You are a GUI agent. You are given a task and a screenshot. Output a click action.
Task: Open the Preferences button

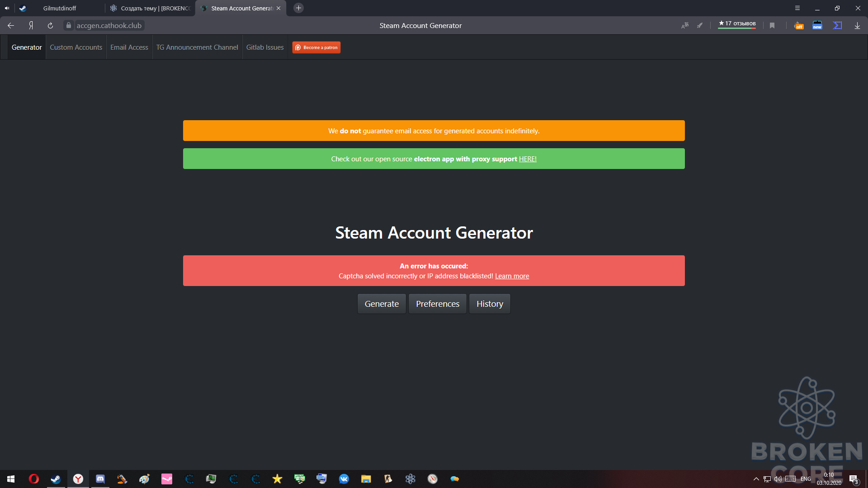point(438,304)
